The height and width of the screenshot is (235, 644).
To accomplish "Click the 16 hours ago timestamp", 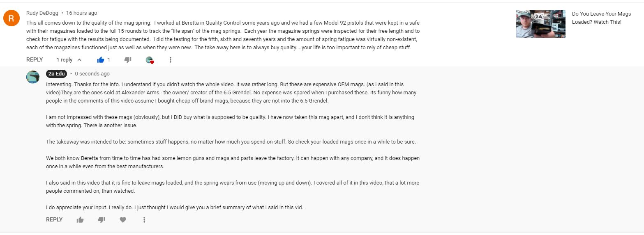I will [82, 13].
